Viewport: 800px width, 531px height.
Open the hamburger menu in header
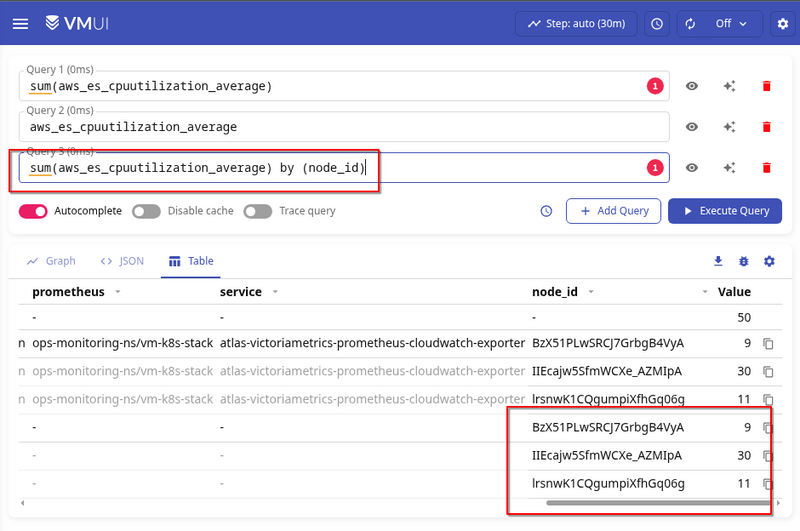[20, 23]
